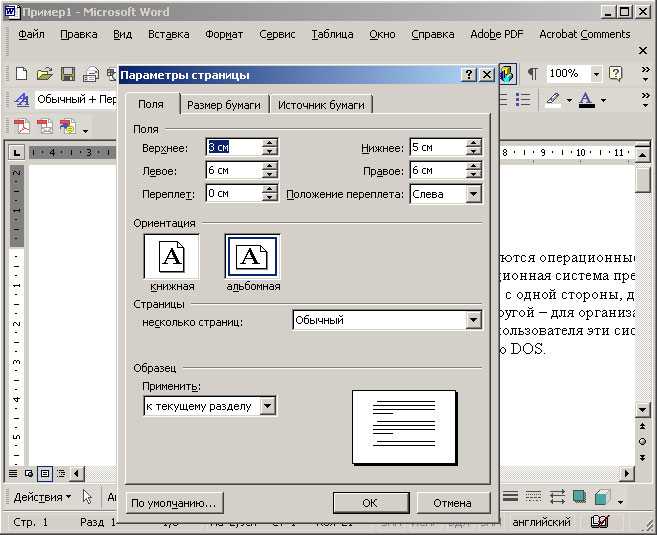Viewport: 657px width, 535px height.
Task: Open the несколько страниц dropdown
Action: [473, 320]
